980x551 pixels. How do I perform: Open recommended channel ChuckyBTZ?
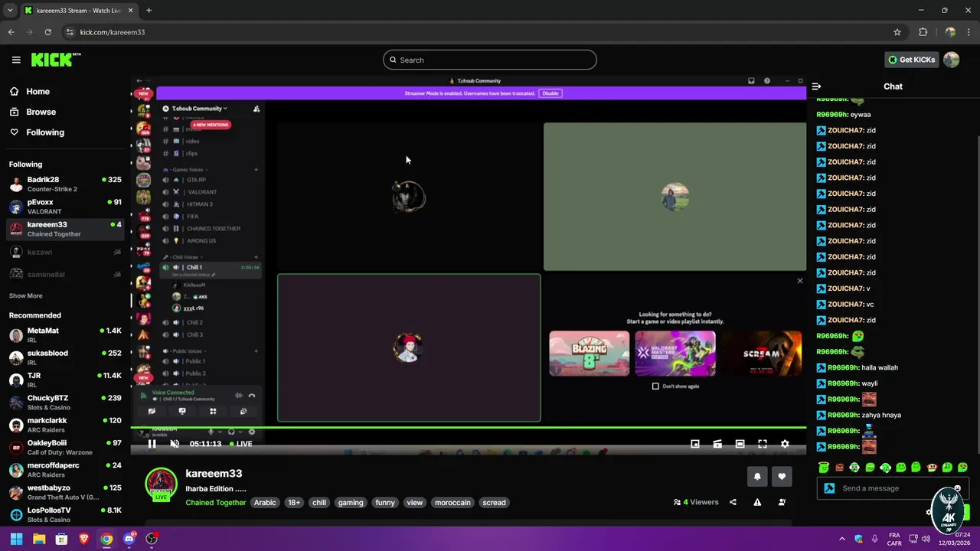click(x=65, y=403)
